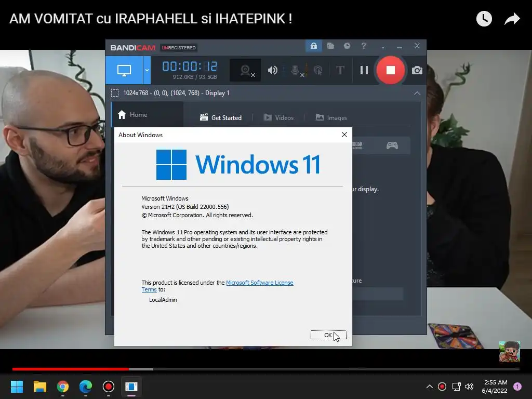Select Bandicam screen recording mode monitor icon

[x=124, y=70]
